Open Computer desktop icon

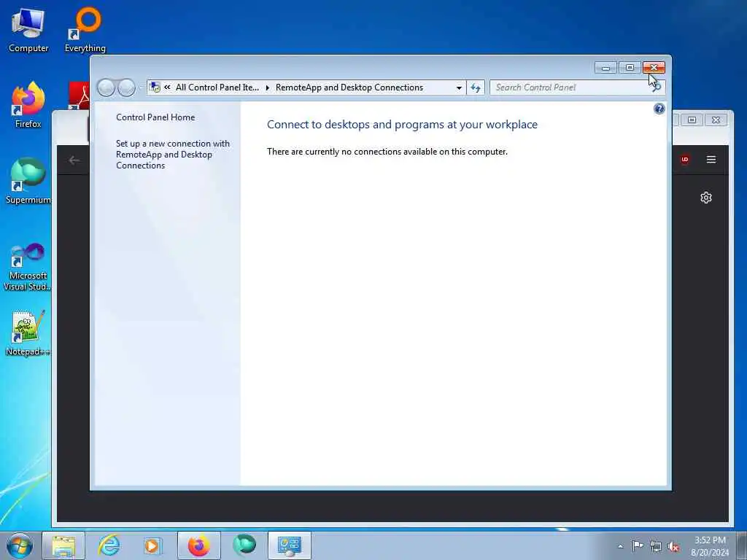coord(28,31)
